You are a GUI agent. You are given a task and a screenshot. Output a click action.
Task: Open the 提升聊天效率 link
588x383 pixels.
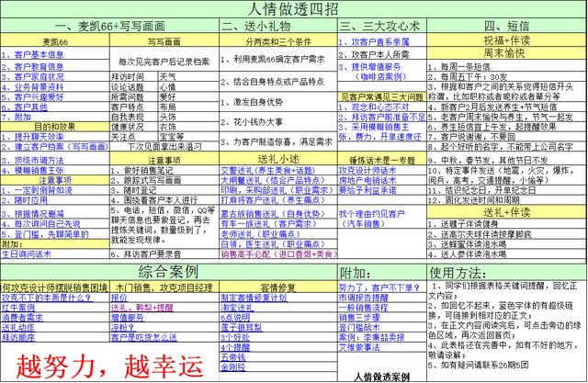[x=32, y=137]
